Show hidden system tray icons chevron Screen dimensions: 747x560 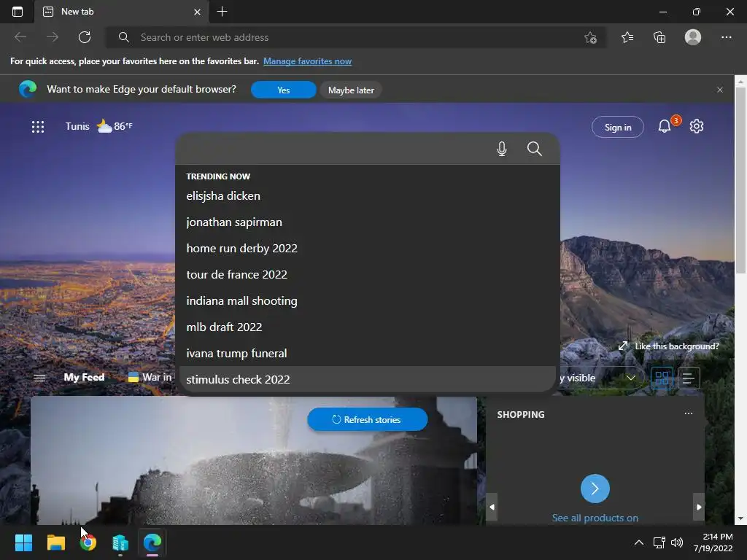pos(639,542)
